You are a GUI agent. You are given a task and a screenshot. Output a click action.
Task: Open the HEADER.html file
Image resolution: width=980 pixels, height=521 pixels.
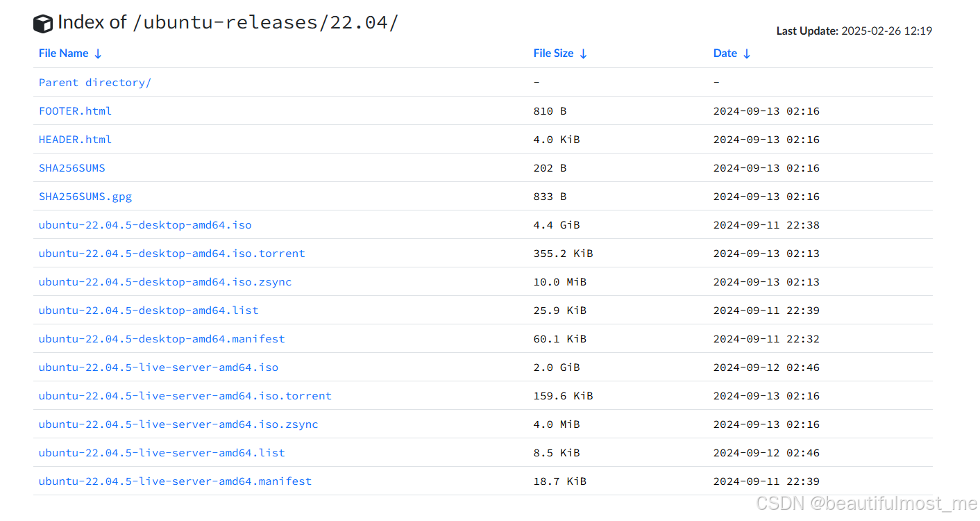point(75,139)
